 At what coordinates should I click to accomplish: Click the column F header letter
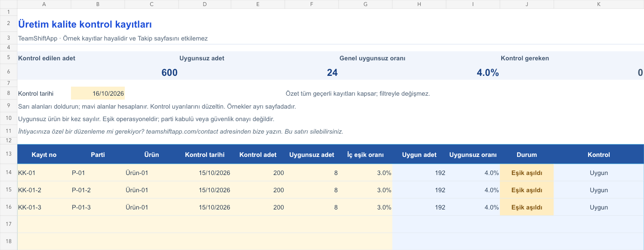coord(311,4)
